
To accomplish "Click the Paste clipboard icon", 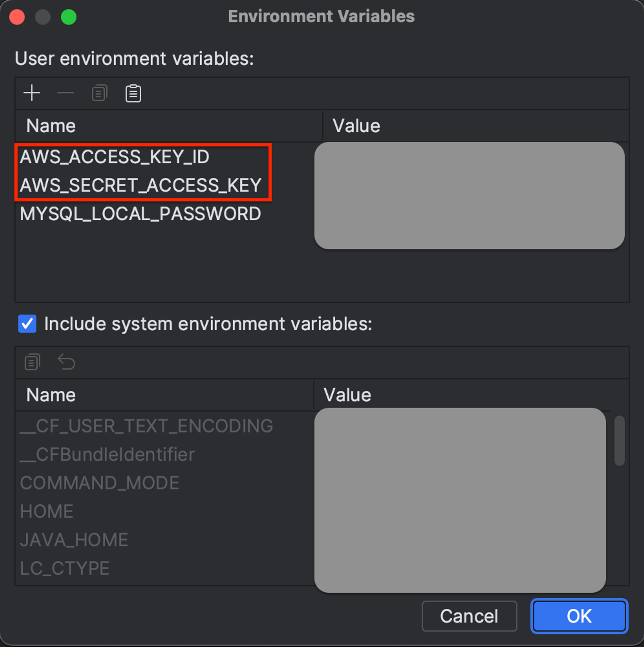I will pyautogui.click(x=133, y=93).
